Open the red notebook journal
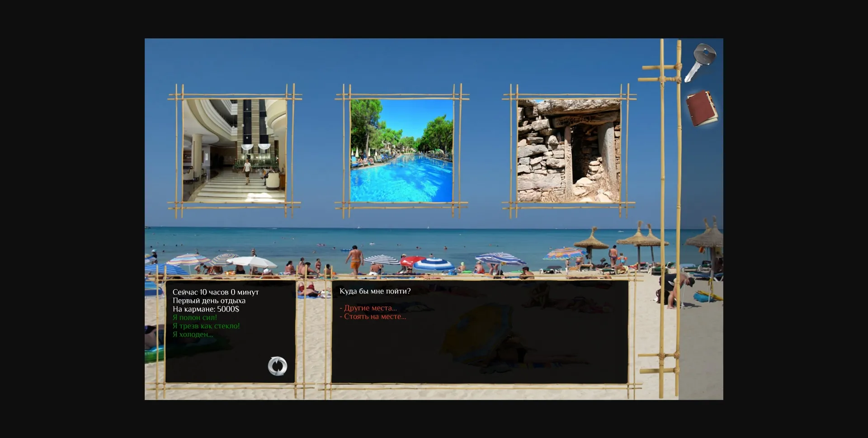 (701, 108)
